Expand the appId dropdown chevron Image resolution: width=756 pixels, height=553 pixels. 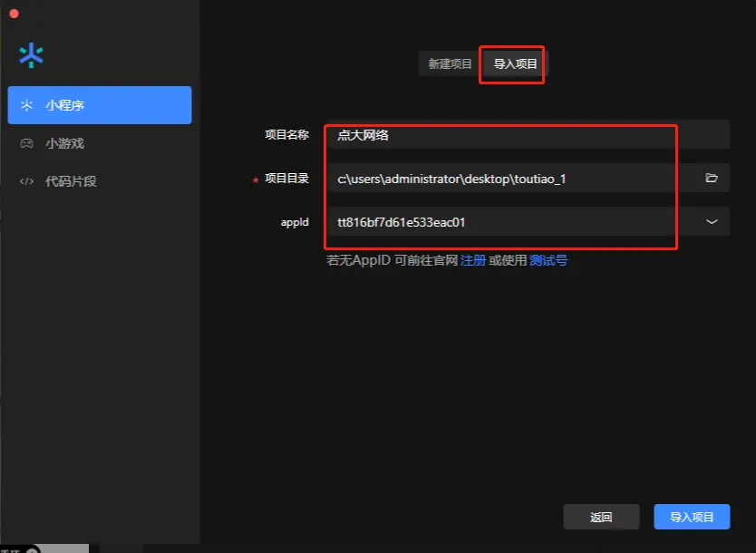pyautogui.click(x=712, y=222)
